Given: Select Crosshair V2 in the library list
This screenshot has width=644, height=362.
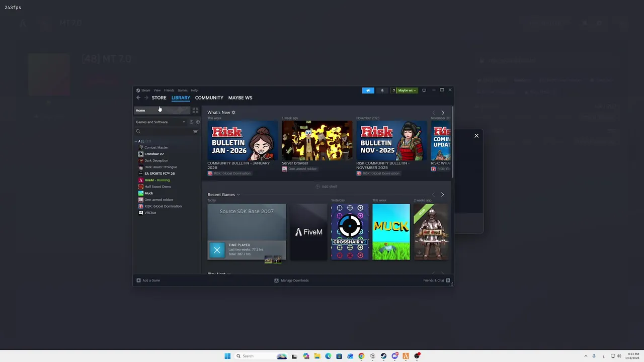Looking at the screenshot, I should click(x=154, y=154).
